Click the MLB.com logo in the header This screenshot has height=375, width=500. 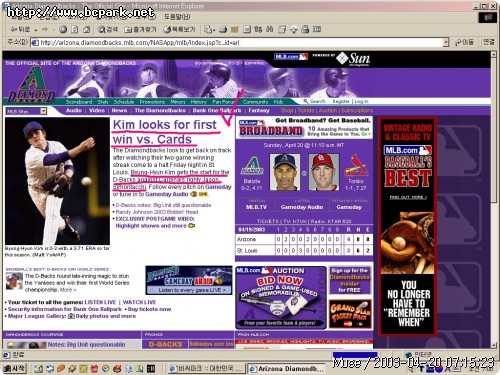tap(291, 57)
